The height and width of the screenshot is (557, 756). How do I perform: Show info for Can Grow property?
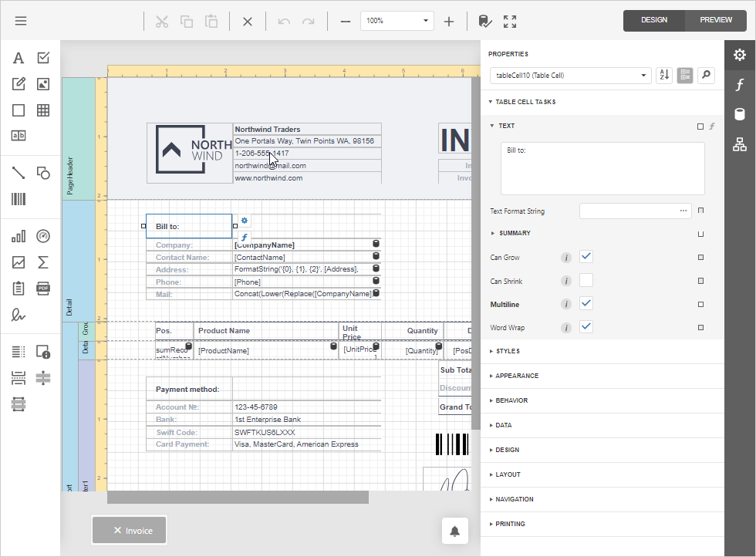tap(566, 258)
